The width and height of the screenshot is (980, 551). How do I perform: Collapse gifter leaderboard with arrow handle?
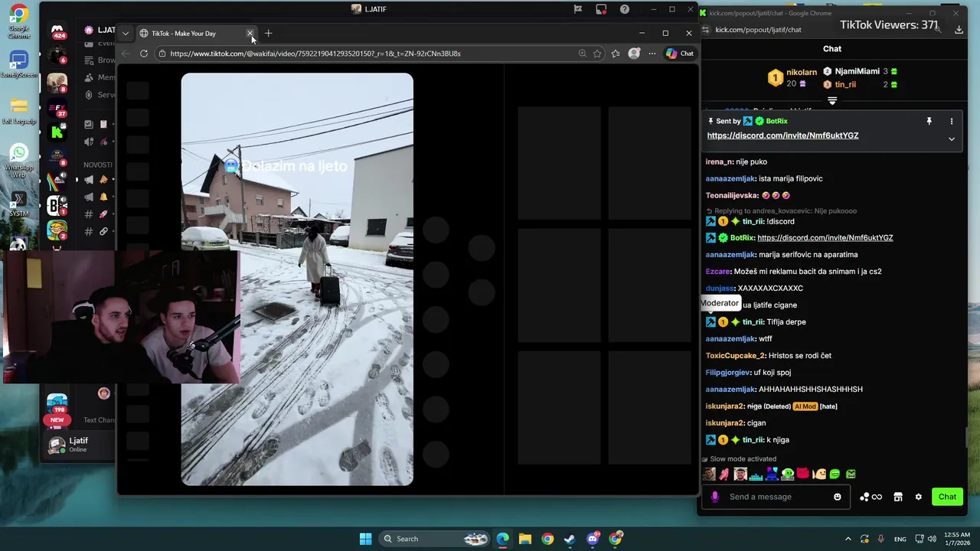(x=832, y=100)
